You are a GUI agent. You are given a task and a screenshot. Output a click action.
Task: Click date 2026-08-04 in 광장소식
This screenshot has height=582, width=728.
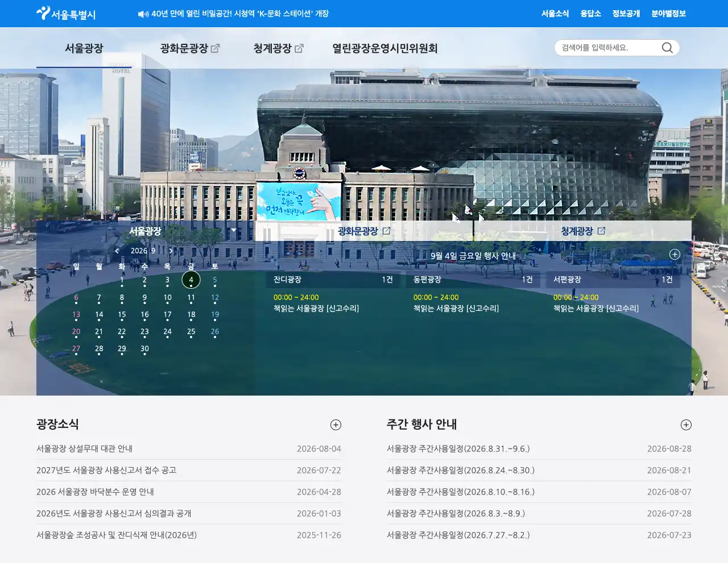(x=319, y=448)
